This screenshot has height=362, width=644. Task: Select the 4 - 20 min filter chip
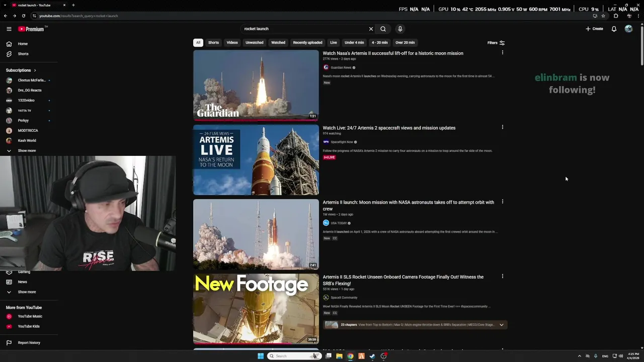379,43
